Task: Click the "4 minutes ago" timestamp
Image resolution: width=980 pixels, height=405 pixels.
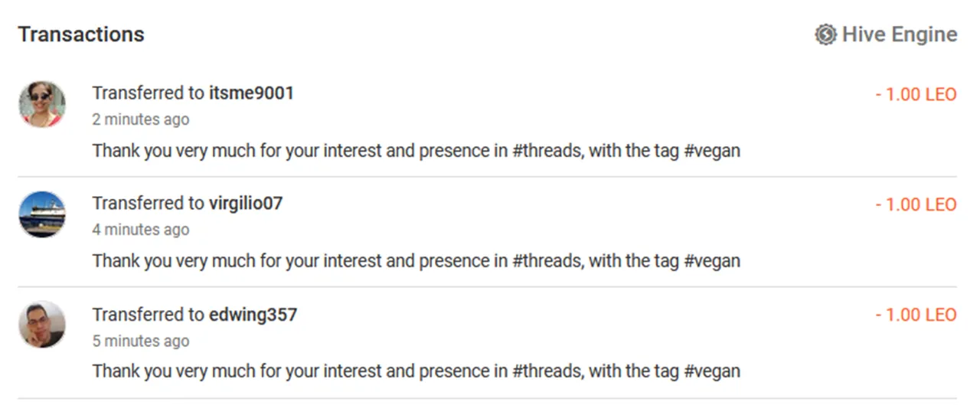Action: click(141, 230)
